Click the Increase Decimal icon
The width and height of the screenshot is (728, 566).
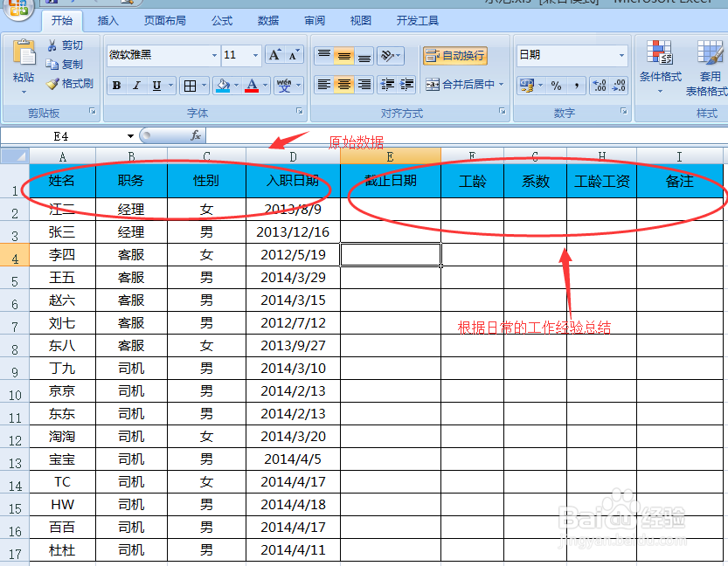pyautogui.click(x=599, y=85)
